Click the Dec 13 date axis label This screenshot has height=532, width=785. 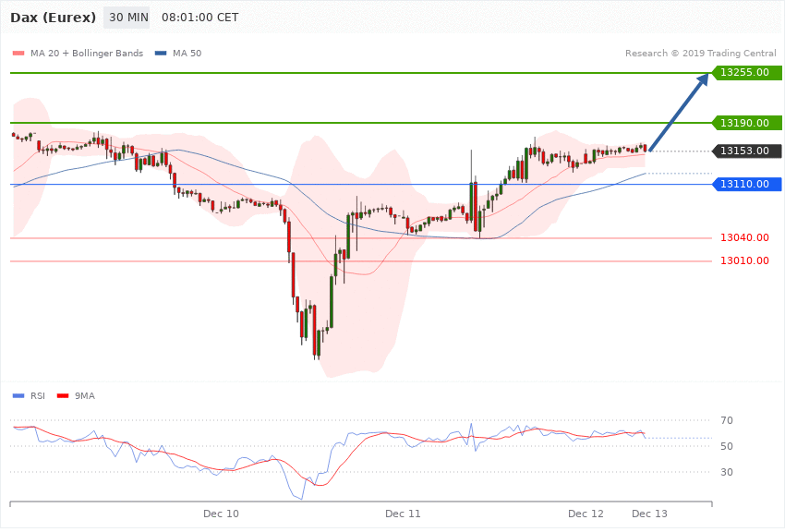[649, 514]
